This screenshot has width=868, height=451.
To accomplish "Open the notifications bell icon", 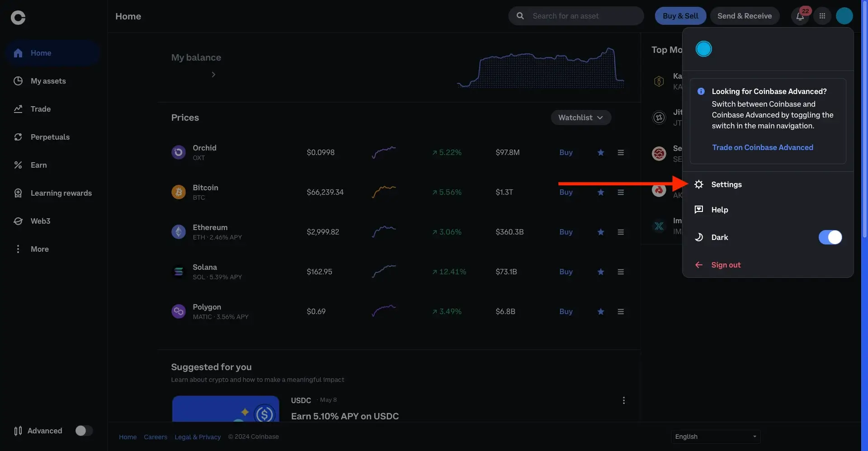I will click(x=800, y=16).
